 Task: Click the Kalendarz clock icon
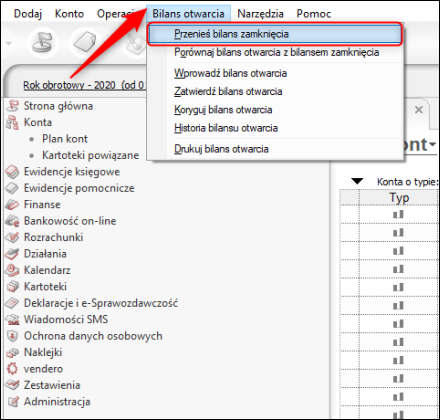[13, 270]
